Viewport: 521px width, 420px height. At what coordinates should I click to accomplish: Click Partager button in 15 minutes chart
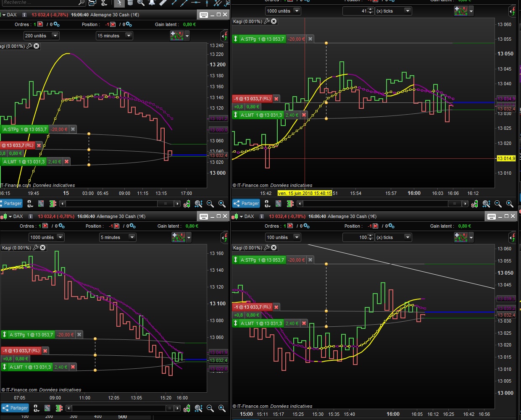coord(11,203)
